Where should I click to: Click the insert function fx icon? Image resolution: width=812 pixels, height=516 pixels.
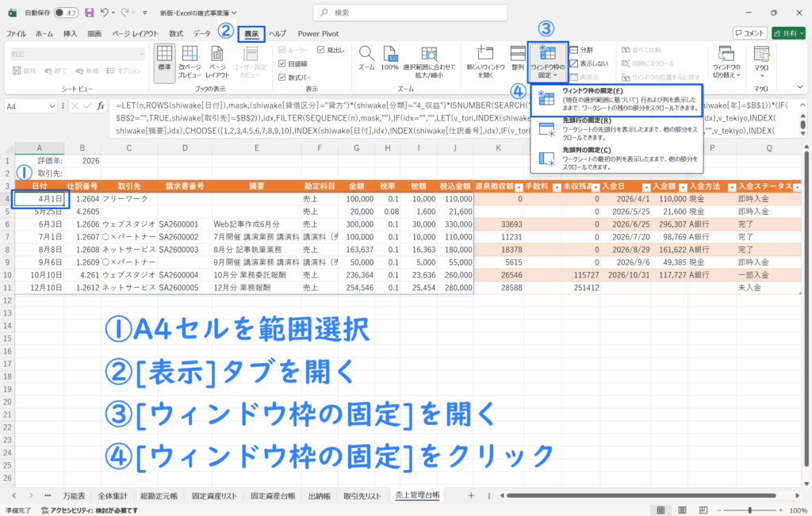point(101,105)
